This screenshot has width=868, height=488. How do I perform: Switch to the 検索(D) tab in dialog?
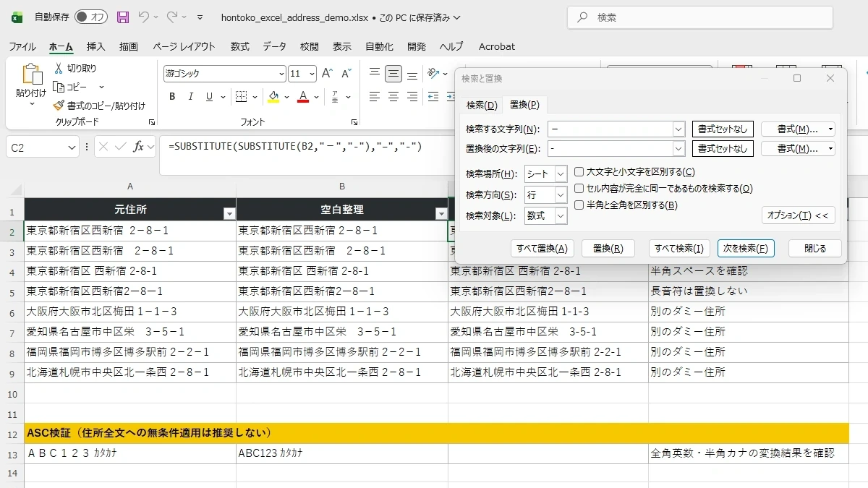point(482,105)
